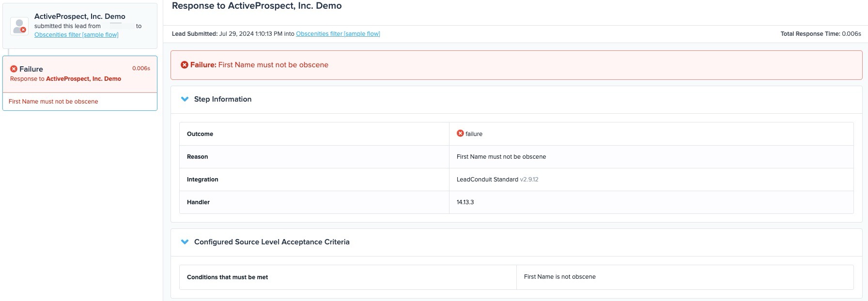Click the Lead Submitted timestamp Jul 29, 2024
Viewport: 868px width, 301px height.
pos(251,34)
